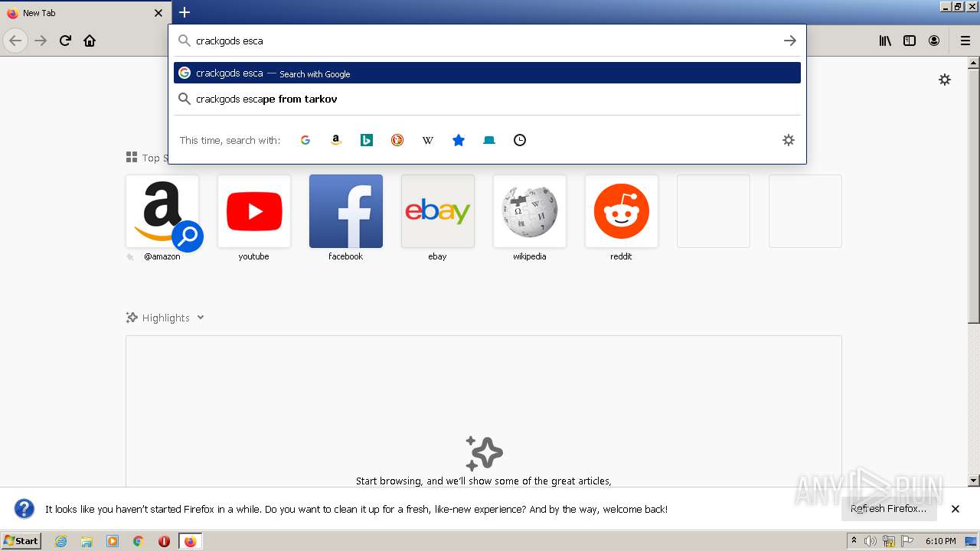Viewport: 980px width, 551px height.
Task: Open Windows Explorer from the taskbar
Action: (x=87, y=541)
